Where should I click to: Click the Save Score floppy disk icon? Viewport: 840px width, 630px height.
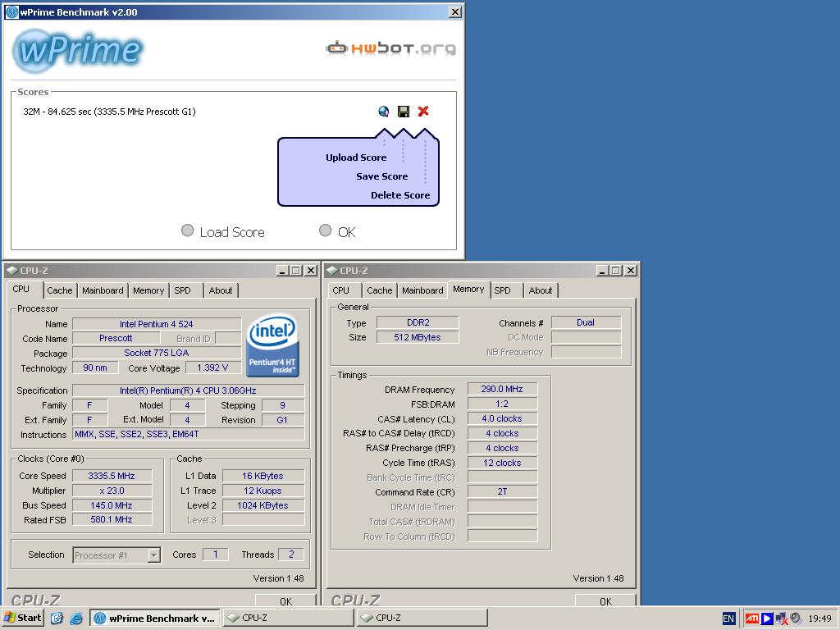coord(404,112)
